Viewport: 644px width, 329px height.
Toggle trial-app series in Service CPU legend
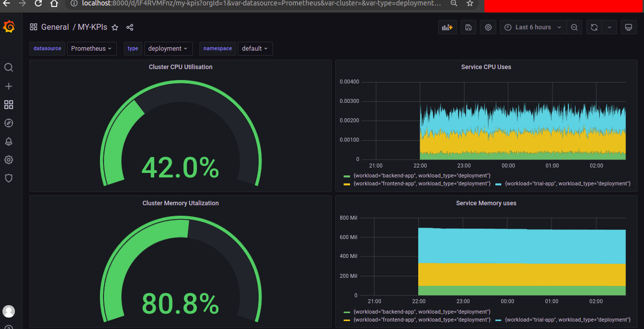point(567,183)
